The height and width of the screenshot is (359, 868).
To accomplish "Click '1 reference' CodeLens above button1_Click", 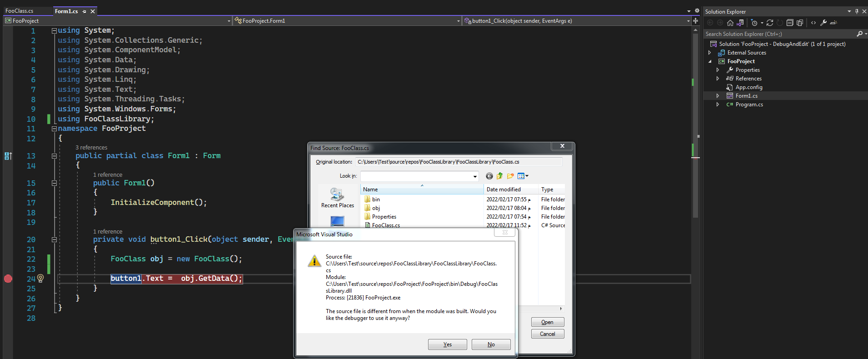I will coord(108,232).
